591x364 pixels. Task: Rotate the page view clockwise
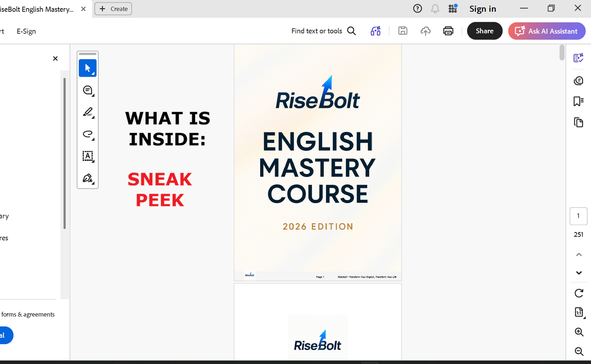tap(579, 293)
